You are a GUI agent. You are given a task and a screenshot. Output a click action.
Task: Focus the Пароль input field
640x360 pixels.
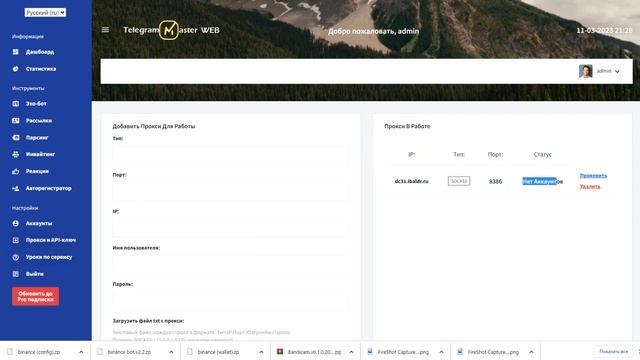[231, 301]
